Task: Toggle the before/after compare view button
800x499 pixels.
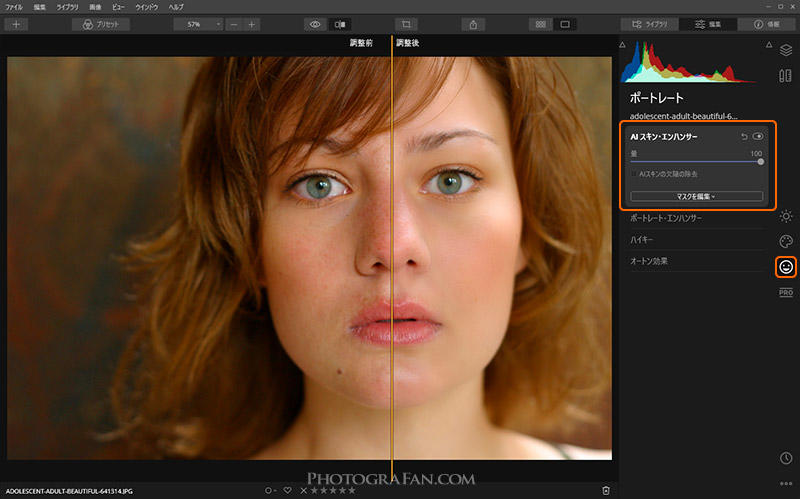Action: [x=342, y=23]
